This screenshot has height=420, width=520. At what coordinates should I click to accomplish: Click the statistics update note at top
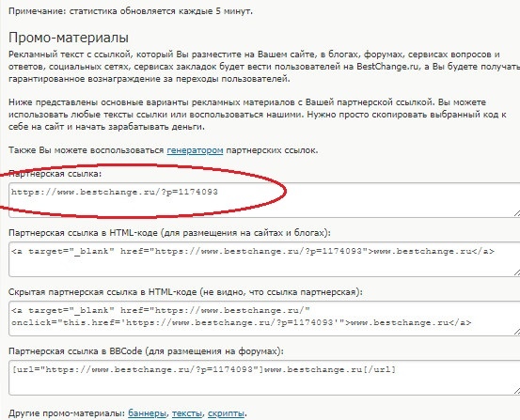click(131, 11)
